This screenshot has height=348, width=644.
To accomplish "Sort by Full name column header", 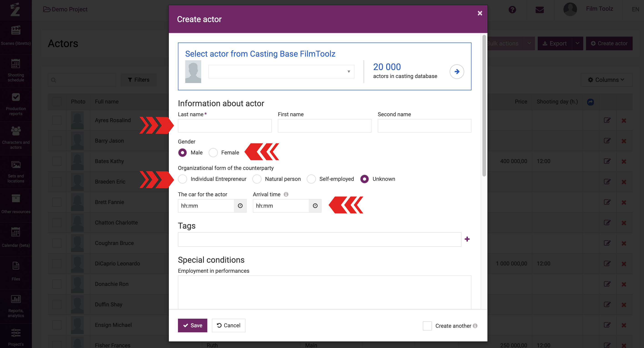I will 106,102.
